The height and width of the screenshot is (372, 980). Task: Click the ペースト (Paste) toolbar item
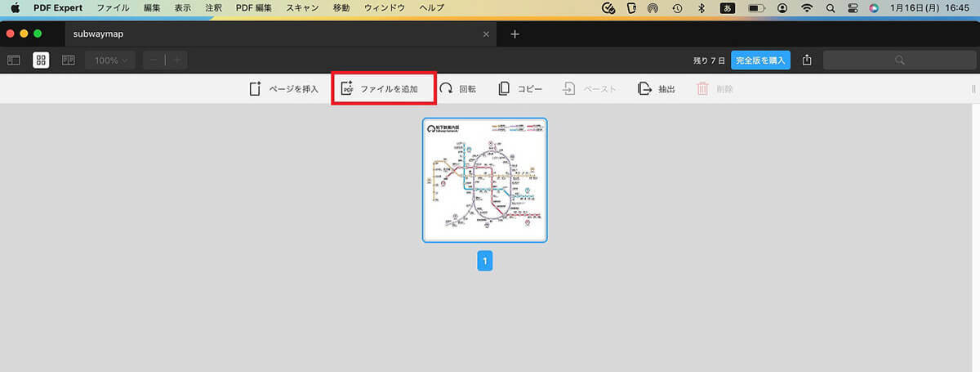[589, 89]
